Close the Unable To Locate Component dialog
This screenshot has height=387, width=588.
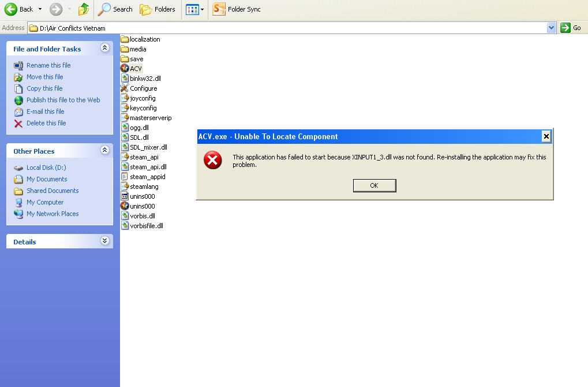click(546, 136)
